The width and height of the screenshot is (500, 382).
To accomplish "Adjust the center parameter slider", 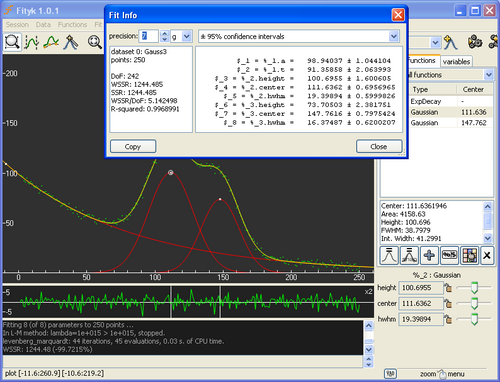I will click(x=474, y=303).
